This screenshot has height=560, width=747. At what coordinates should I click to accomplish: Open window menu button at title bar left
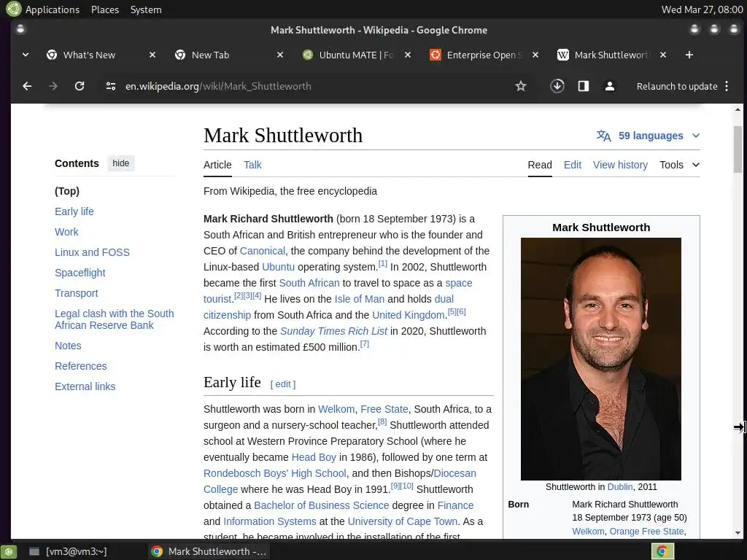[x=20, y=29]
